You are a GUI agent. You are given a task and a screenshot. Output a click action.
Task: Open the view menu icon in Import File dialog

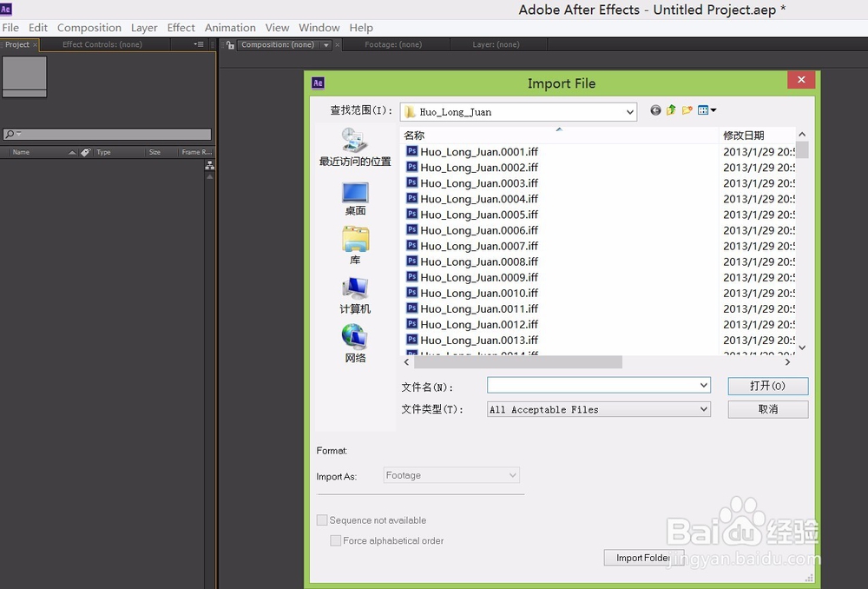[707, 110]
